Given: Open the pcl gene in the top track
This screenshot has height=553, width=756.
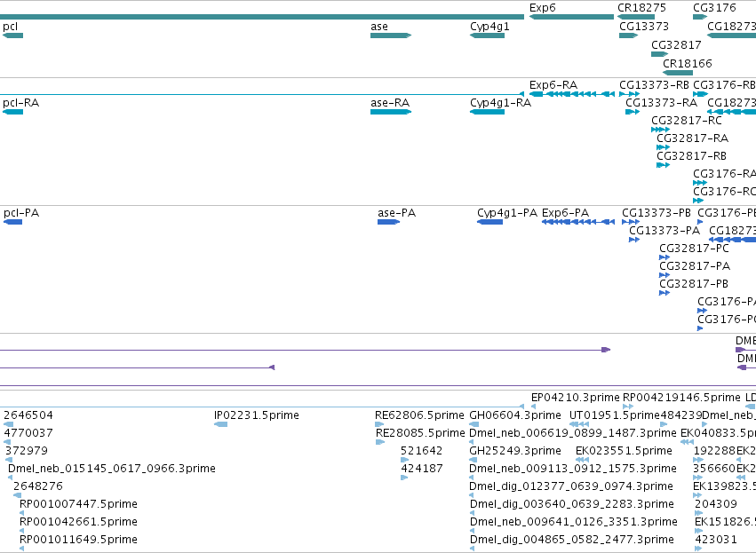Looking at the screenshot, I should [12, 36].
